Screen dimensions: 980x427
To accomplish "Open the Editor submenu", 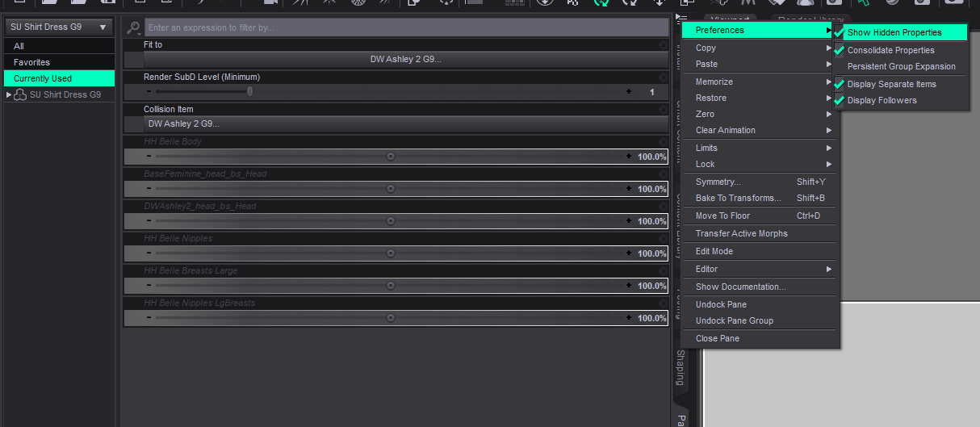I will point(761,269).
